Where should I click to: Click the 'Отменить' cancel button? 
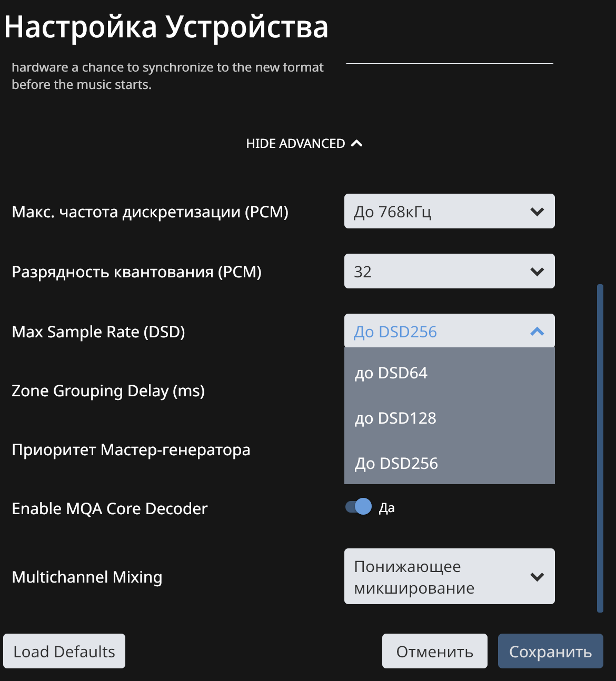tap(435, 651)
